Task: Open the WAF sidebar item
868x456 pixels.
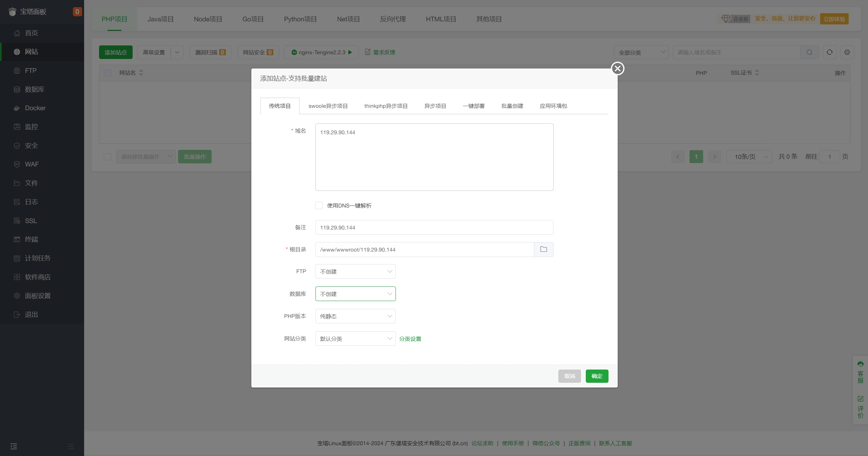Action: point(32,164)
